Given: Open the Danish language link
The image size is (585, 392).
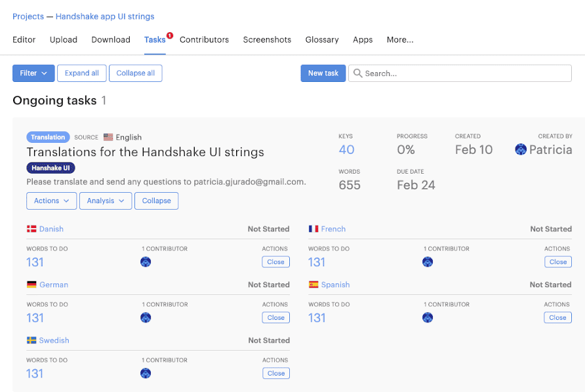Looking at the screenshot, I should click(52, 229).
